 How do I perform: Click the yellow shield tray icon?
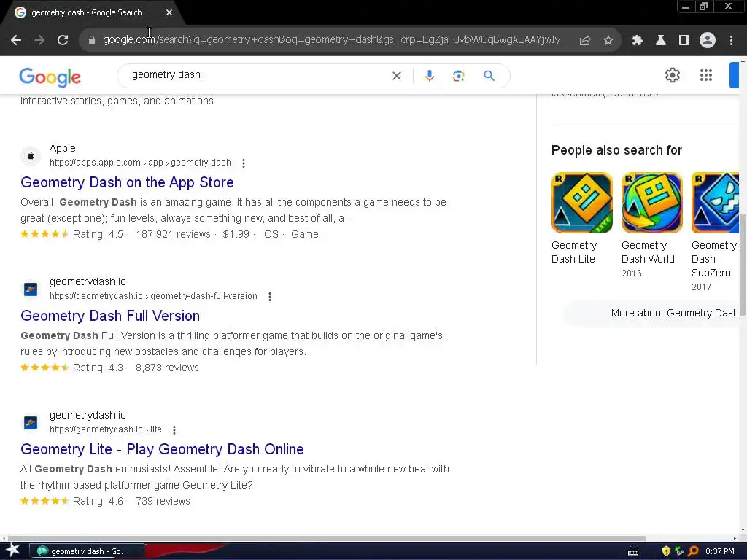(666, 551)
